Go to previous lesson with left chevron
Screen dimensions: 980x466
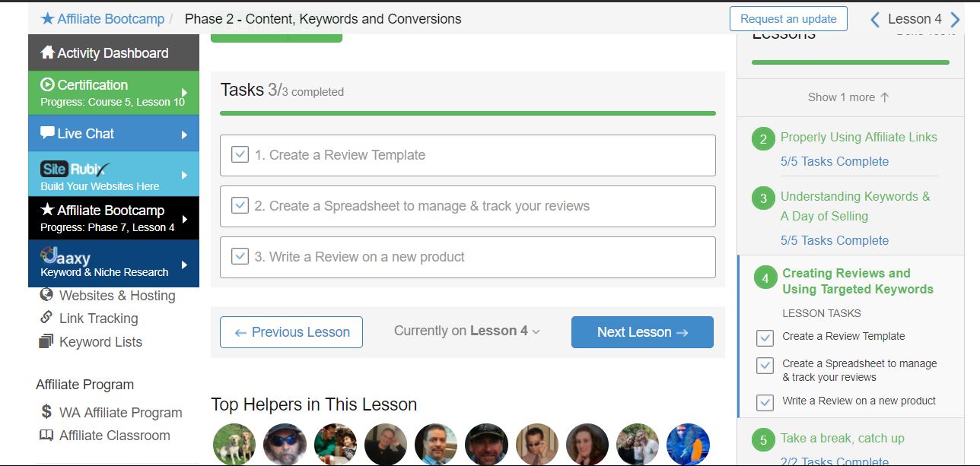[875, 19]
